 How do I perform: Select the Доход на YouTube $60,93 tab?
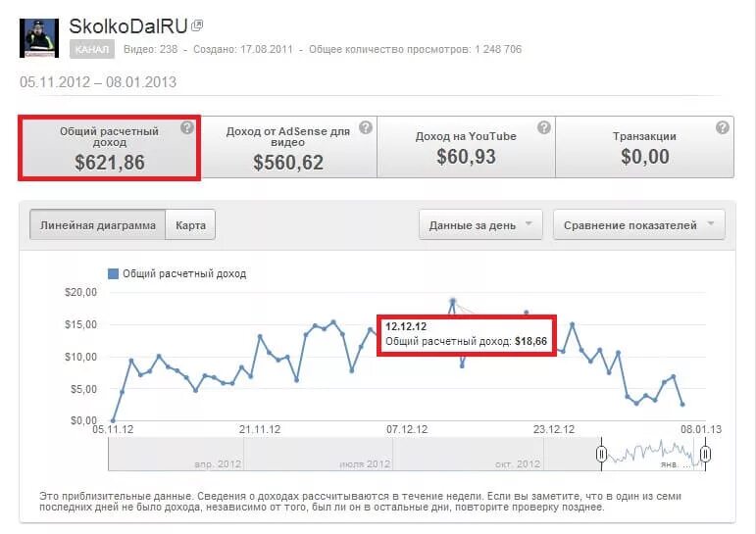[466, 148]
